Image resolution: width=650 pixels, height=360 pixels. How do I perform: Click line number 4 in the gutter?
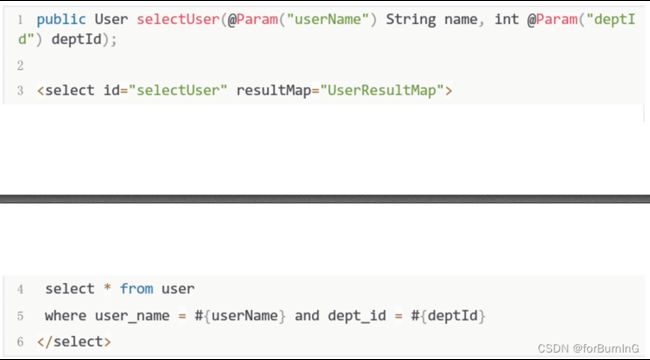pyautogui.click(x=20, y=289)
